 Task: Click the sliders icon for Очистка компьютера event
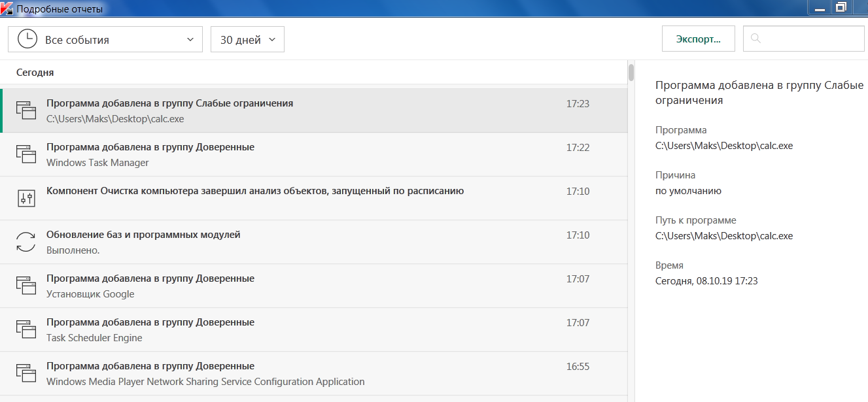[26, 198]
